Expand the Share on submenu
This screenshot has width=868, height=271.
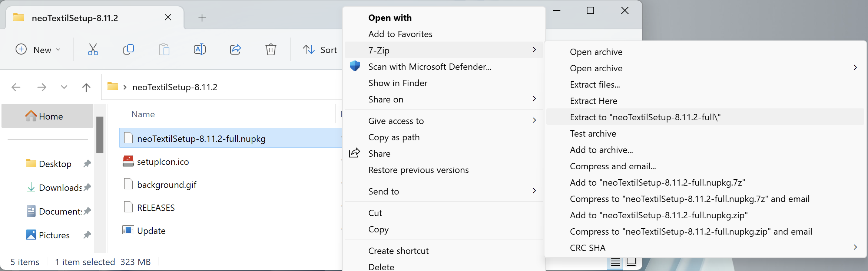(x=444, y=99)
